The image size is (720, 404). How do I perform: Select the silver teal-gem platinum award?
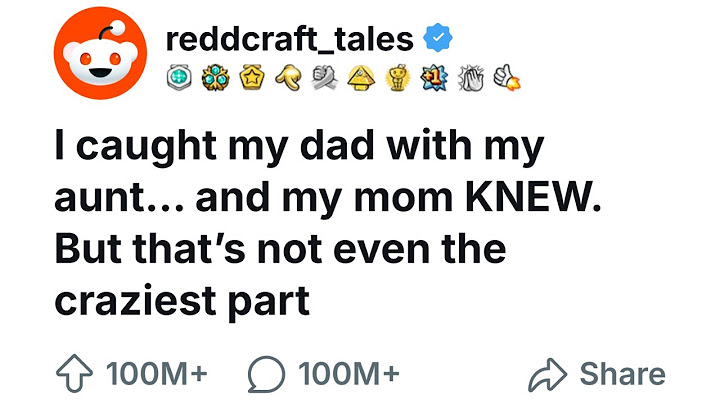tap(179, 77)
